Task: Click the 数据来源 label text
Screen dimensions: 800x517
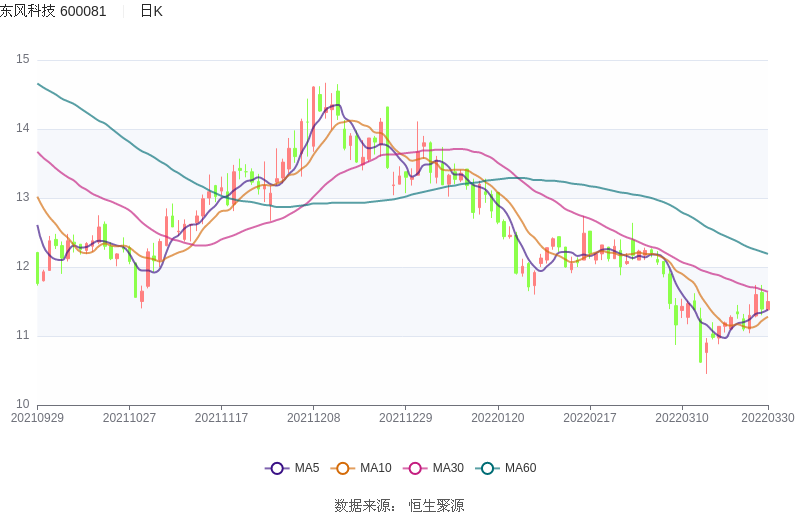Action: 364,506
